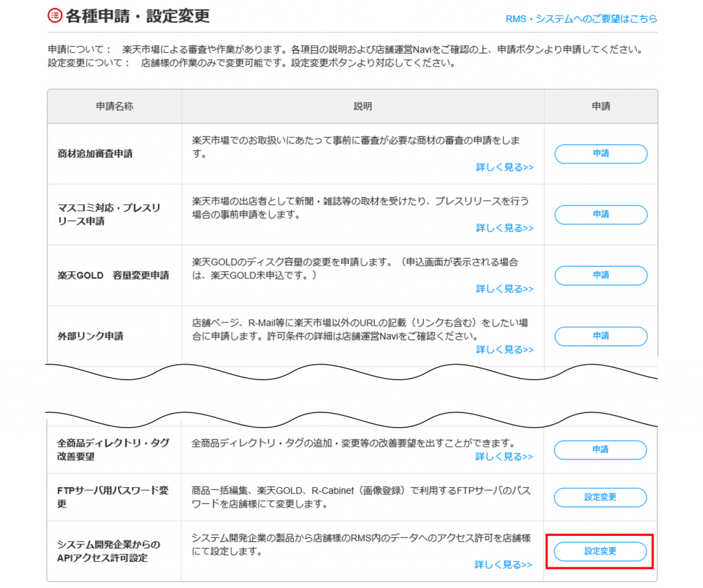Click description text starting 楽天市場でのお取扱いにあたって
The height and width of the screenshot is (588, 703).
click(x=356, y=147)
